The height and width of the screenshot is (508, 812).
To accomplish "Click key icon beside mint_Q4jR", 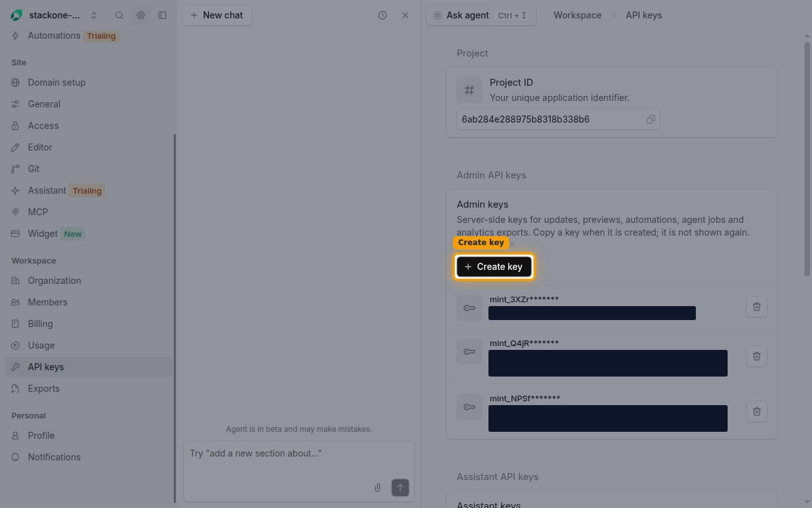I will click(469, 352).
